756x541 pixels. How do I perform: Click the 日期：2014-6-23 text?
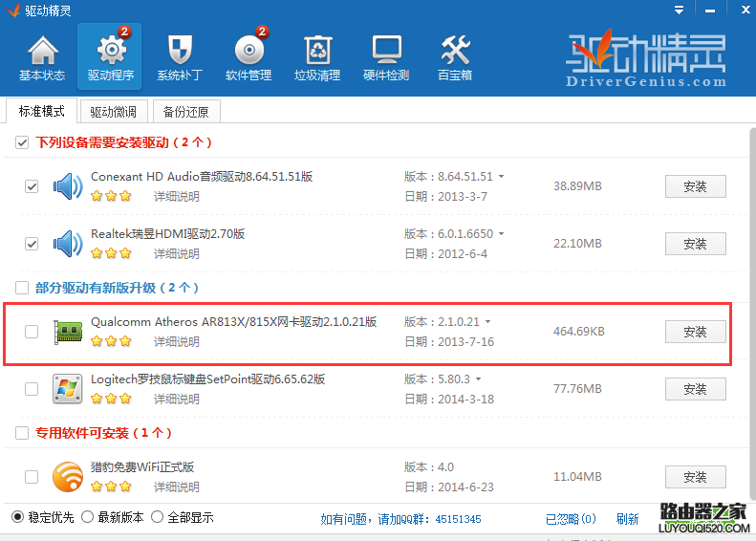coord(449,487)
